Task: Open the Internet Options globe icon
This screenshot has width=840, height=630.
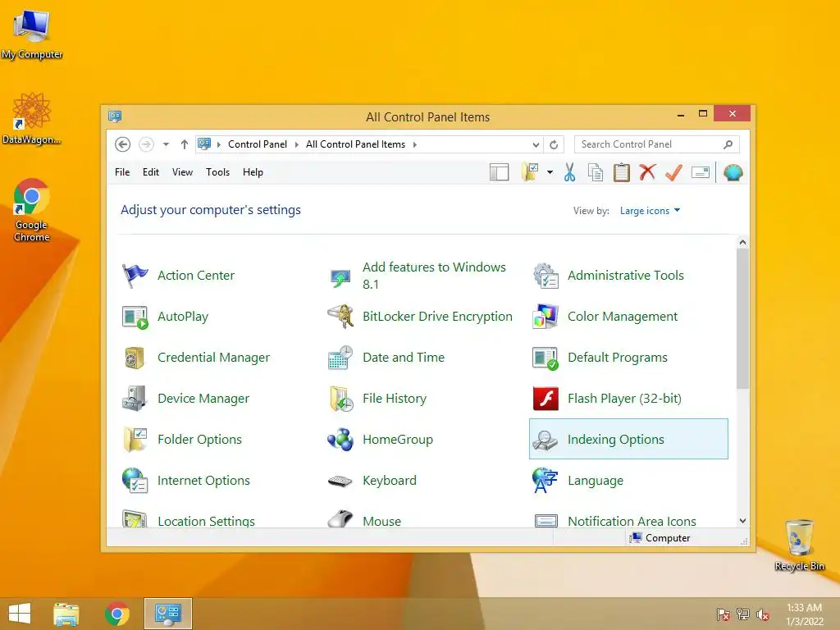Action: pyautogui.click(x=135, y=480)
